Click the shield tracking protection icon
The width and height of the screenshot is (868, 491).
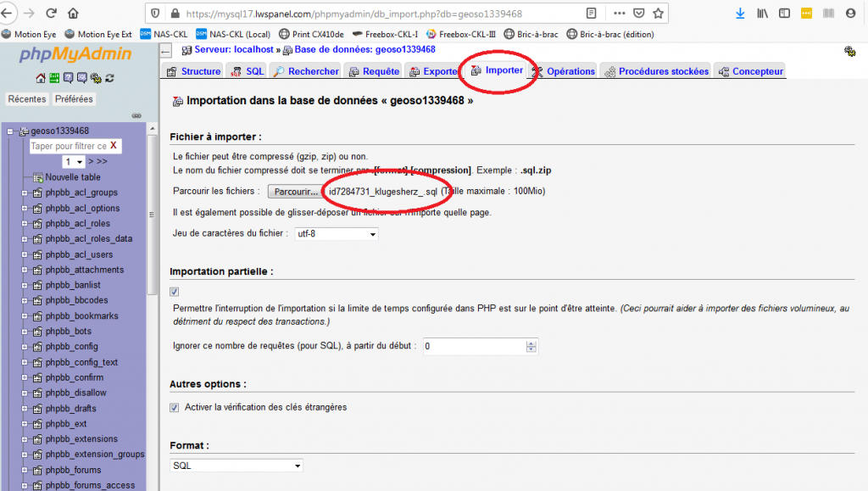[156, 14]
